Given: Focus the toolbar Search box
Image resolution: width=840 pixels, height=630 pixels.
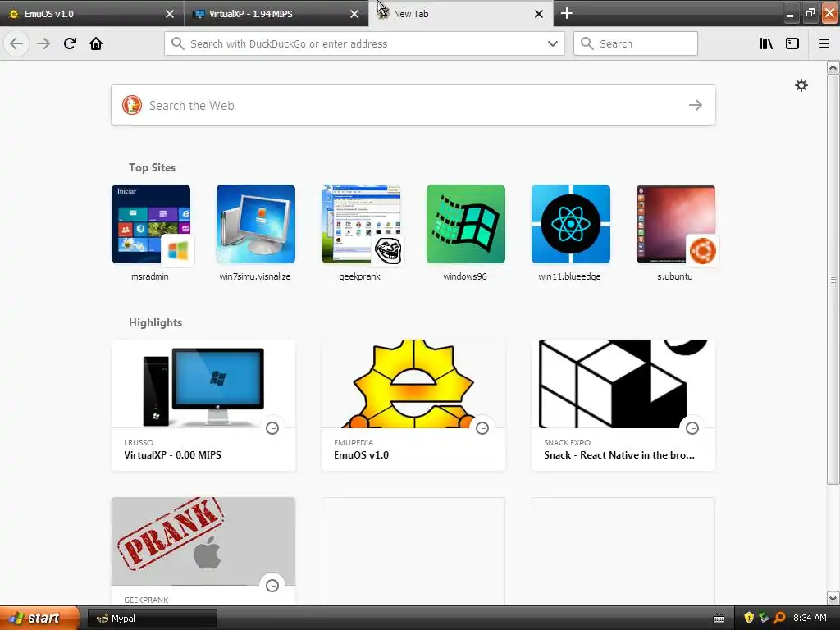Looking at the screenshot, I should point(636,43).
